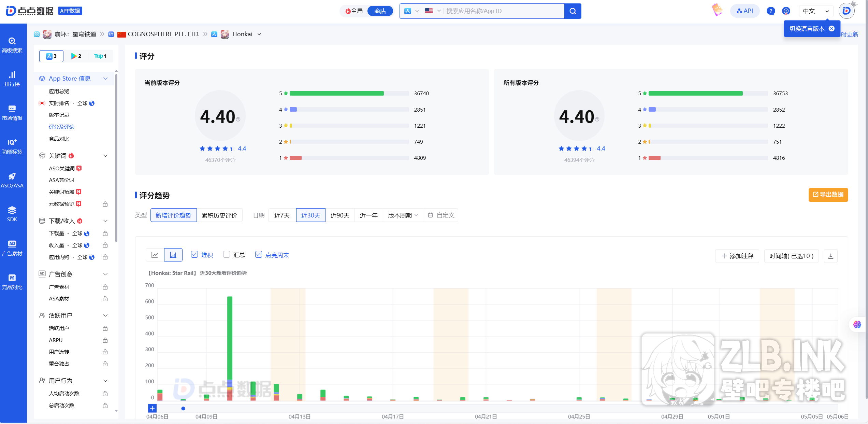This screenshot has height=424, width=868.
Task: Select 新增评价趋势 type
Action: pyautogui.click(x=173, y=215)
